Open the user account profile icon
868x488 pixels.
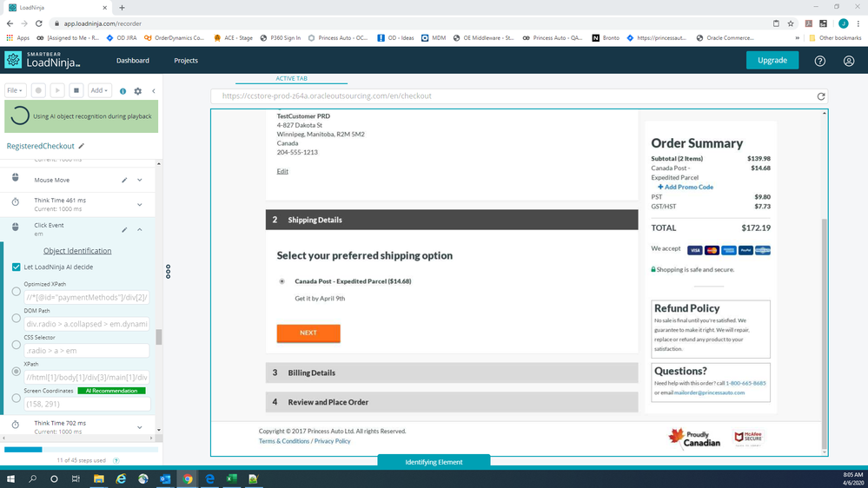pos(849,61)
